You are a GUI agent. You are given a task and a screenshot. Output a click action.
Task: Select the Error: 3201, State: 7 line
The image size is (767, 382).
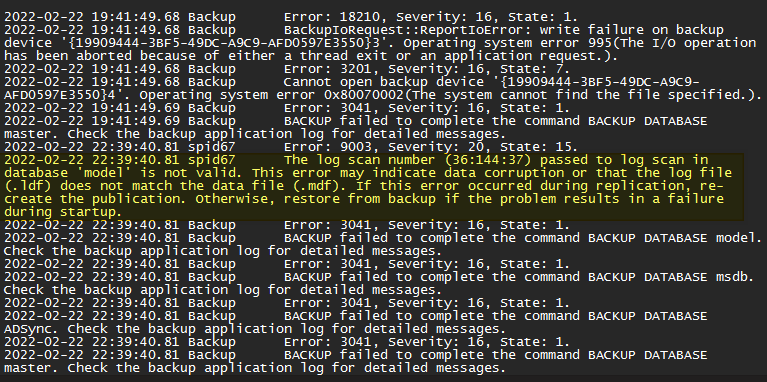click(287, 69)
